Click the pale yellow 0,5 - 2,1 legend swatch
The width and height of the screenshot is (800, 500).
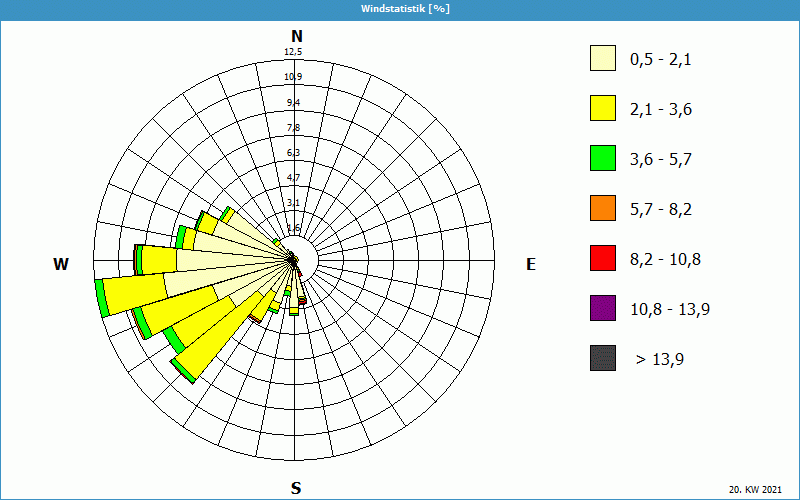coord(603,58)
